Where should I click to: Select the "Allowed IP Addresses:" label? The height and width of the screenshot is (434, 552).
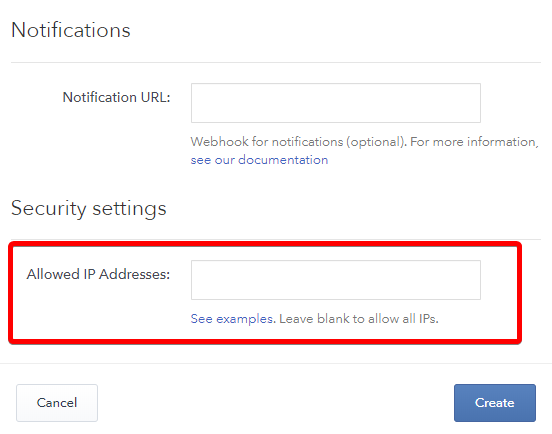click(x=98, y=274)
